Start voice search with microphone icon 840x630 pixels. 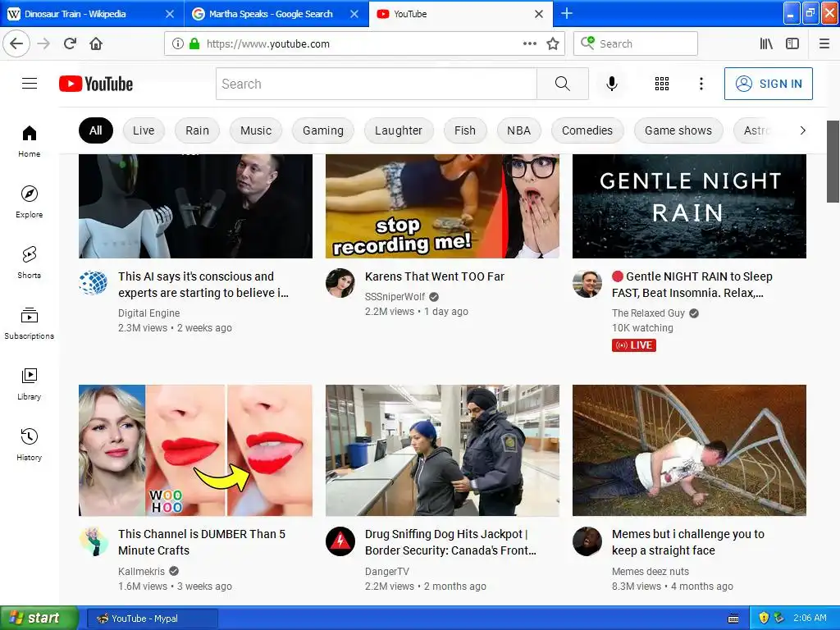[612, 84]
